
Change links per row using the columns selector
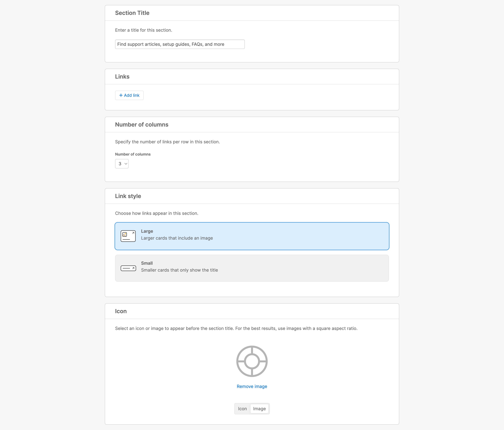point(122,164)
